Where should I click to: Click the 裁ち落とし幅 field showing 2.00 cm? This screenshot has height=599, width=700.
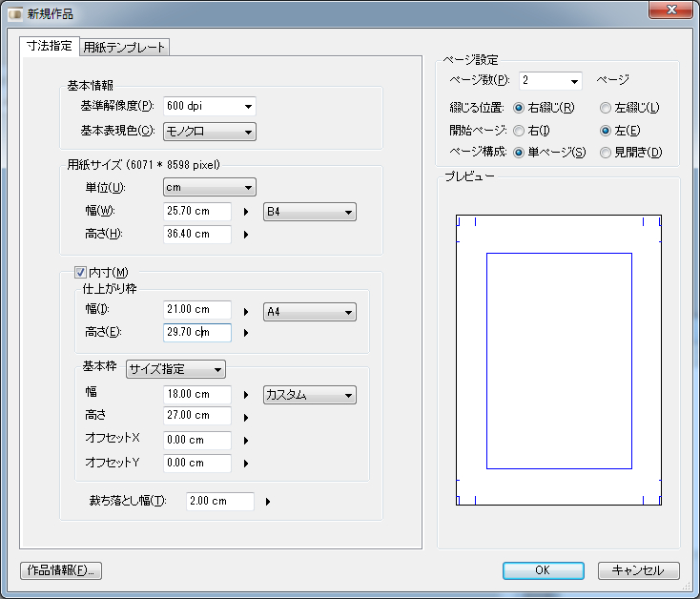(x=220, y=502)
